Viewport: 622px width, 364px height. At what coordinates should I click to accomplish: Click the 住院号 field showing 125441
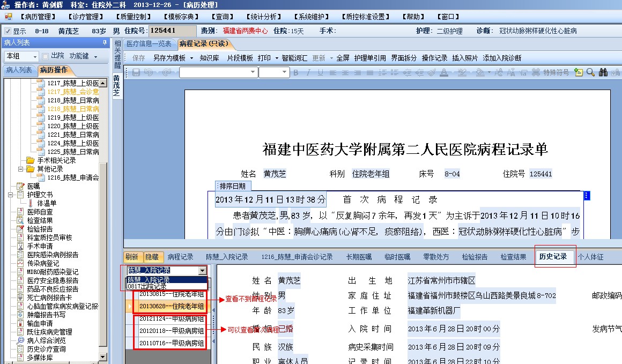tap(172, 31)
